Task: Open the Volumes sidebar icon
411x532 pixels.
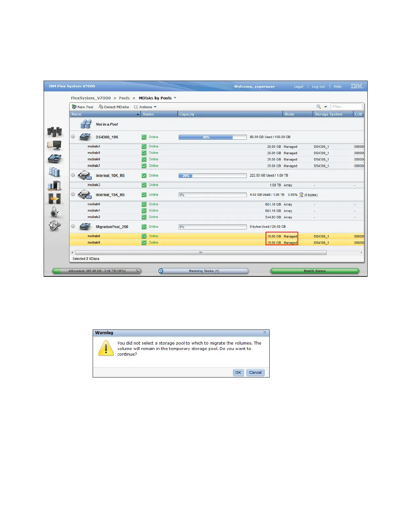Action: [x=54, y=172]
